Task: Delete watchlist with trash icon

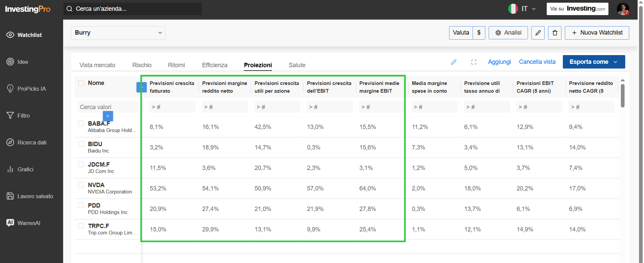Action: pyautogui.click(x=555, y=33)
